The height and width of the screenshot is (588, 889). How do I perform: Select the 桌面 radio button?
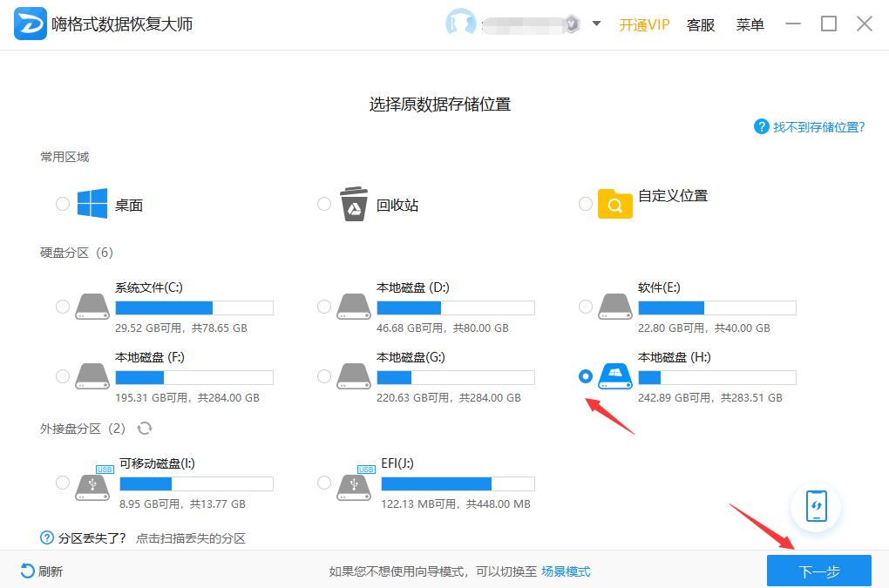[x=62, y=204]
